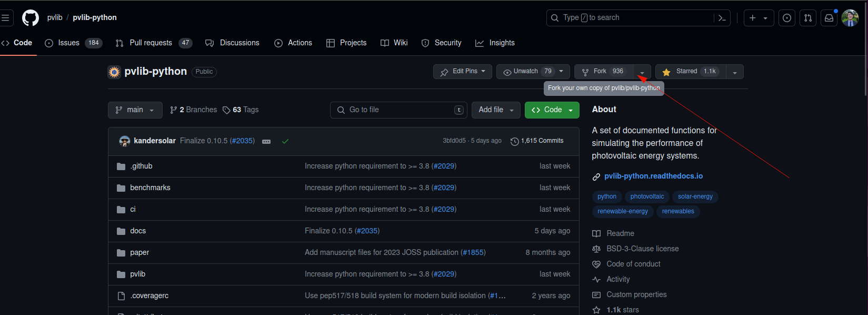Open the main branch selector dropdown
Image resolution: width=868 pixels, height=315 pixels.
coord(135,110)
